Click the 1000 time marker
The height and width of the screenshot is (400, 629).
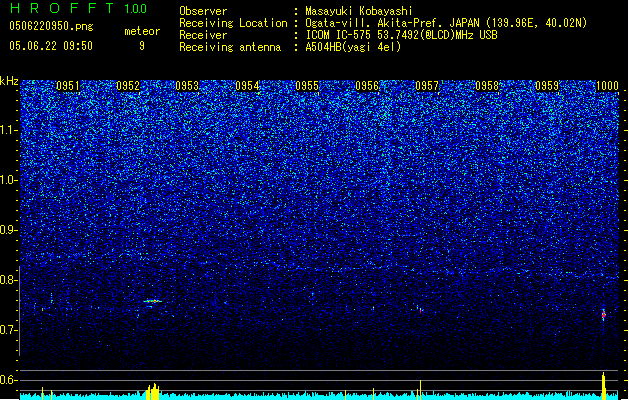(607, 86)
